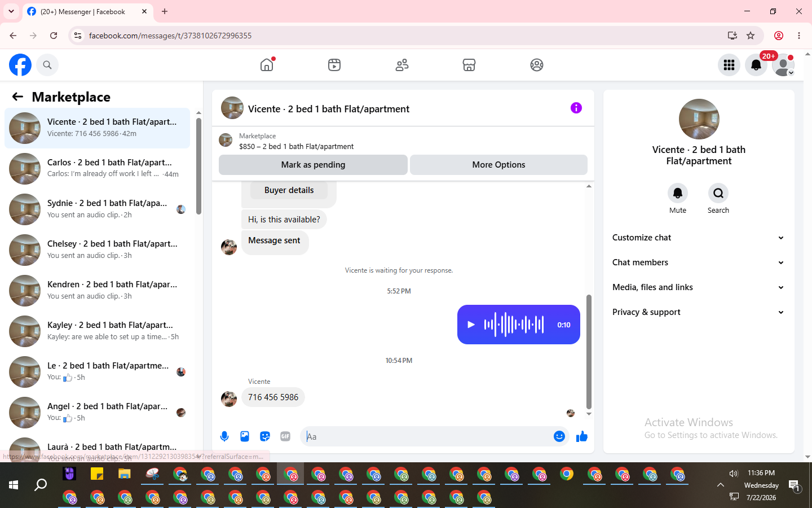812x508 pixels.
Task: Record a voice clip with microphone
Action: pos(224,436)
